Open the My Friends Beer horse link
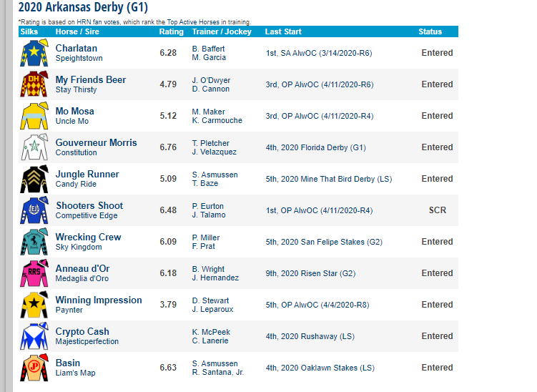 pos(91,80)
